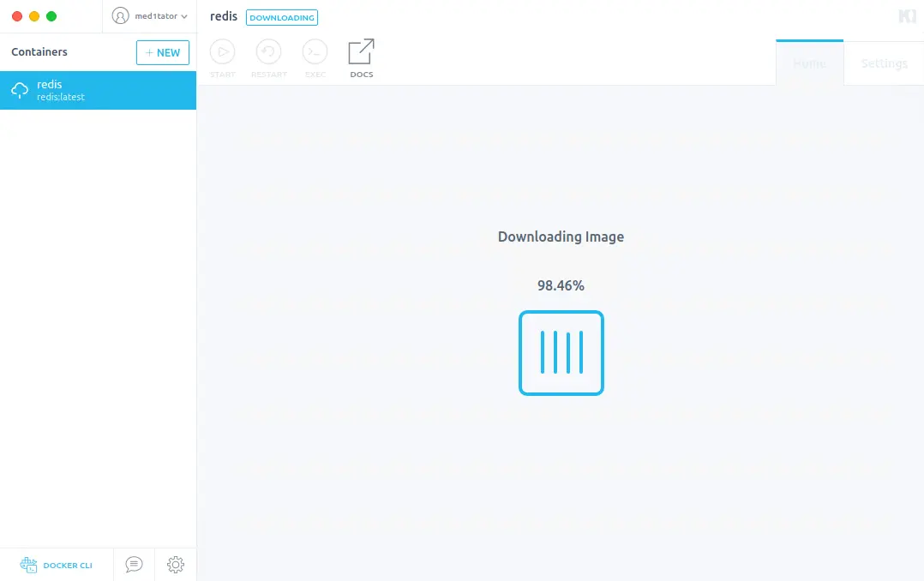Click the cloud download icon beside redis
This screenshot has height=581, width=924.
click(20, 90)
